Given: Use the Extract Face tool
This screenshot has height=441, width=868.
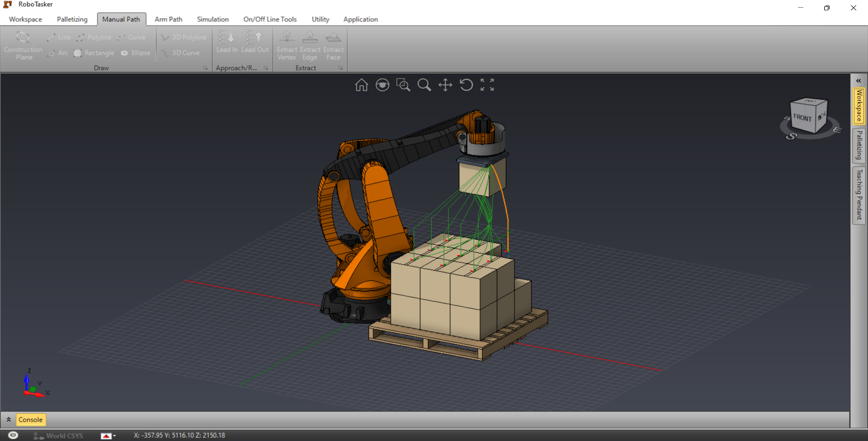Looking at the screenshot, I should click(334, 45).
